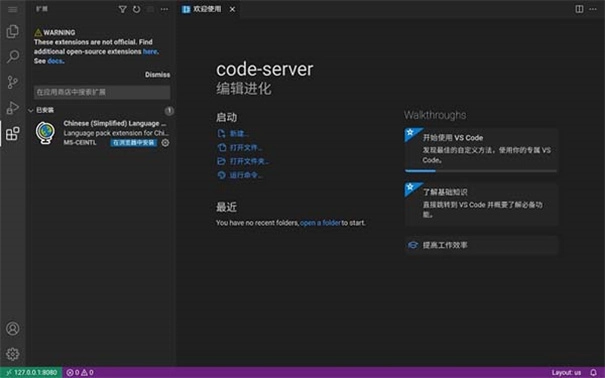Show errors and warnings in status bar
Image resolution: width=605 pixels, height=378 pixels.
(80, 373)
